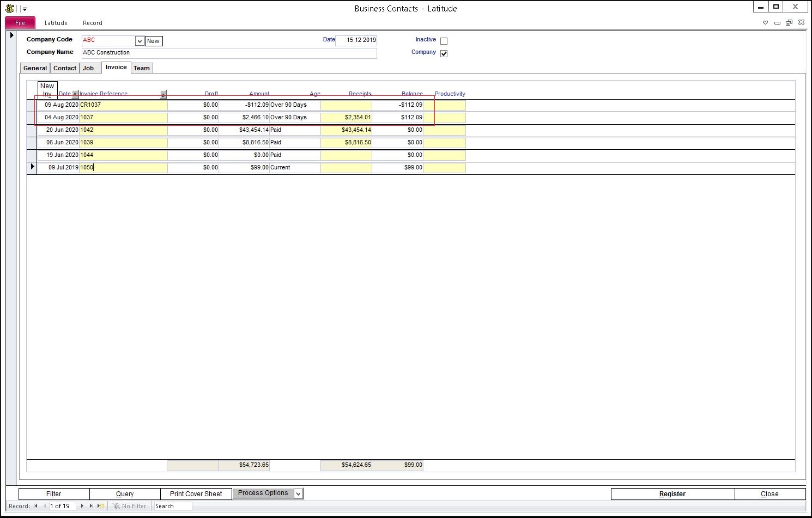Click the record Search box
The image size is (812, 518).
tap(172, 506)
